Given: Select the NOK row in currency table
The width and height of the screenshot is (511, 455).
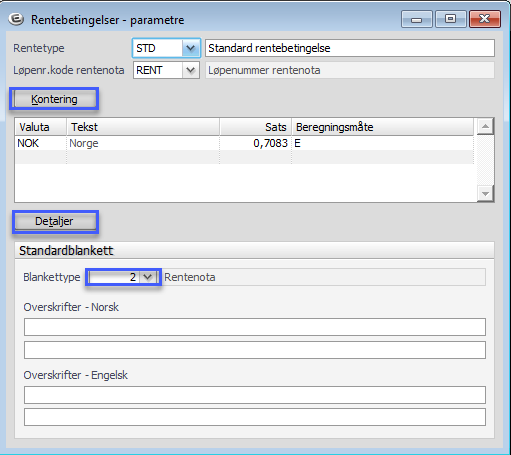Looking at the screenshot, I should coord(244,143).
